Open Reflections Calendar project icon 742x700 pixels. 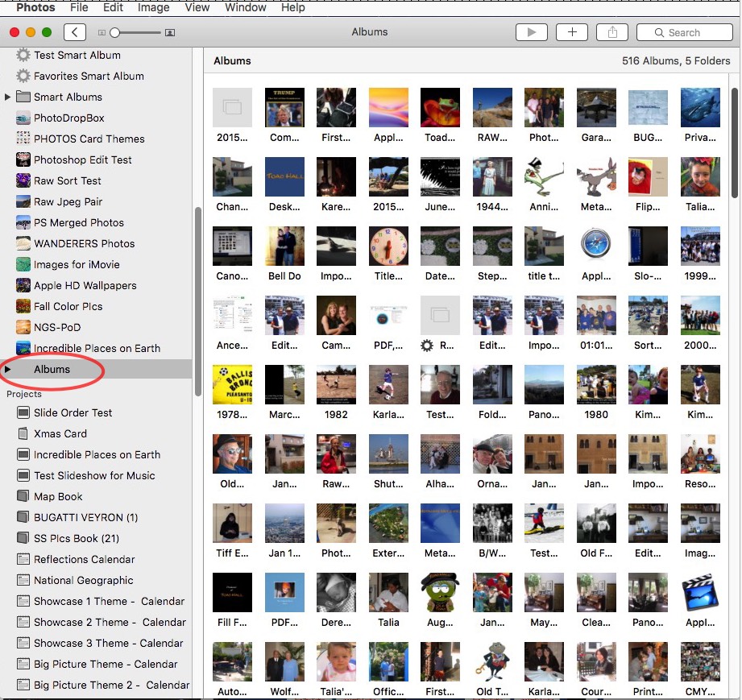pyautogui.click(x=23, y=559)
